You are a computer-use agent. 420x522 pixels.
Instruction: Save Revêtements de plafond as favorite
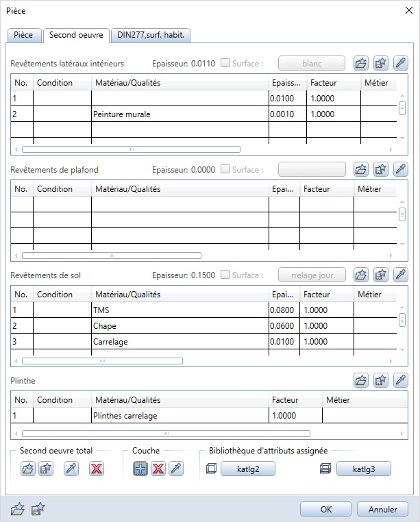[381, 169]
